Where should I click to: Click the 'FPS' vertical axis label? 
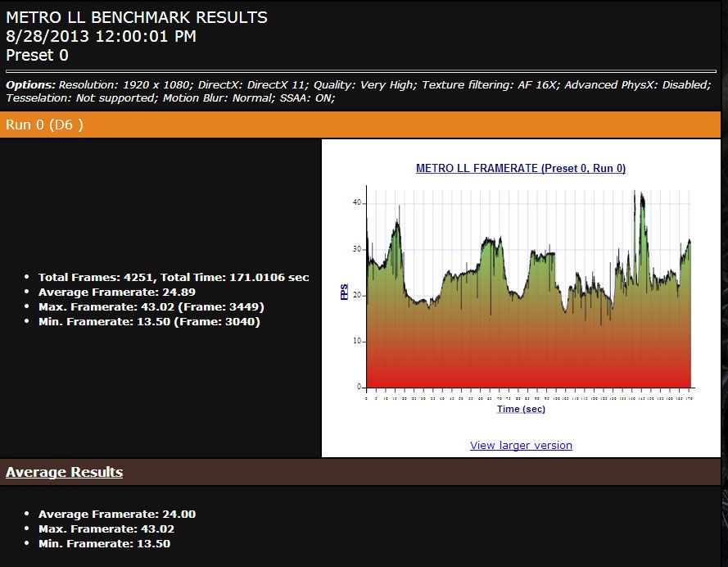point(344,293)
